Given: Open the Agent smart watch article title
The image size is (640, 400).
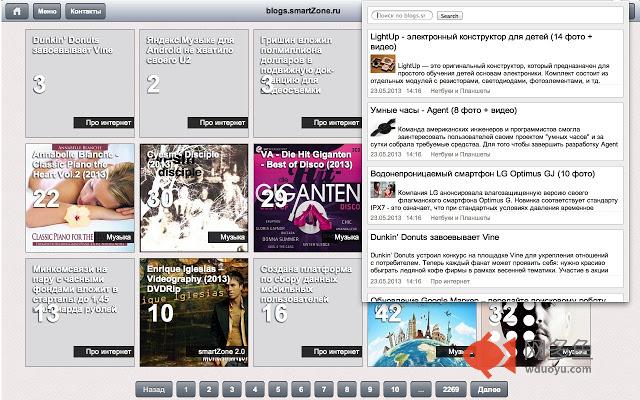Looking at the screenshot, I should 444,110.
